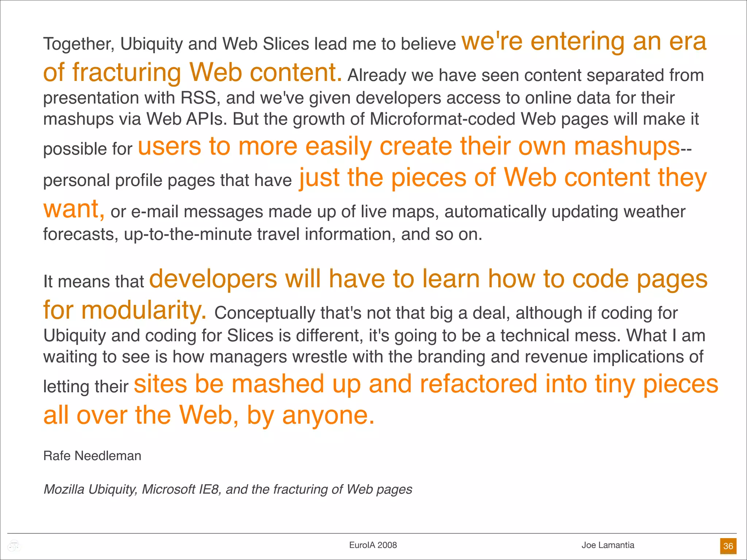747x560 pixels.
Task: Click the 'Joe Lamantia' footer text
Action: point(608,545)
